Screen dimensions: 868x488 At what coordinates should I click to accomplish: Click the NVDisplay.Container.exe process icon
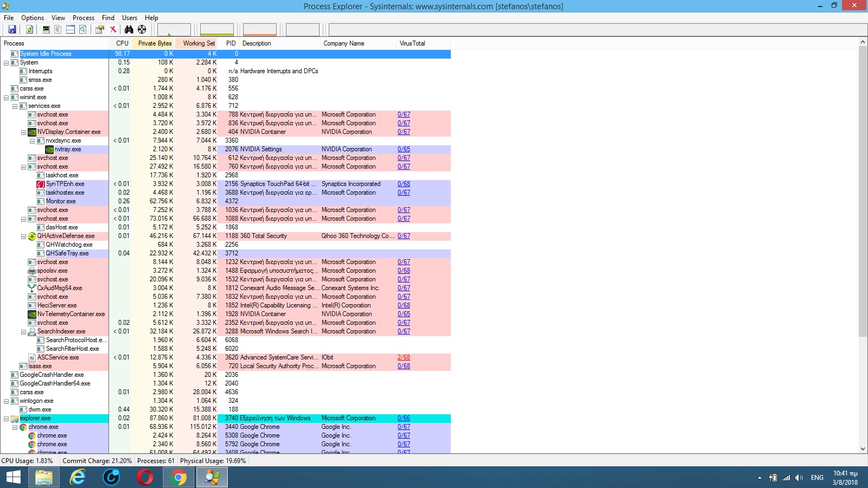(x=32, y=132)
